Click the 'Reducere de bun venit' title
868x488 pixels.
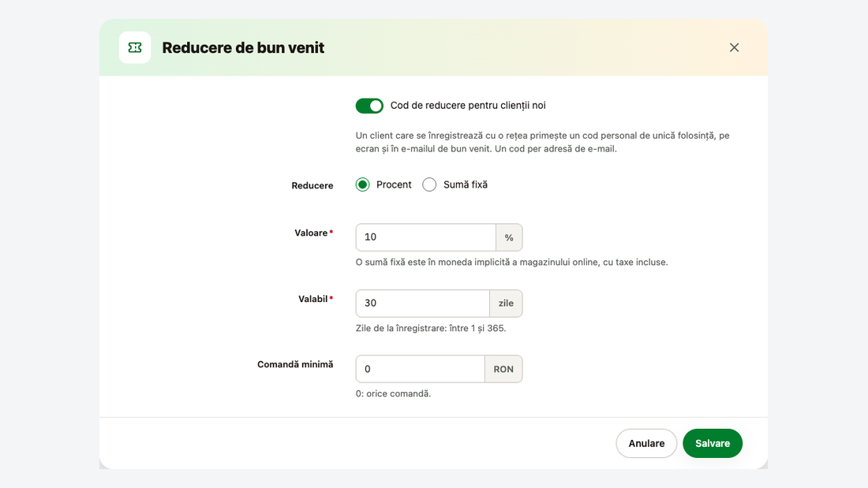(x=243, y=47)
